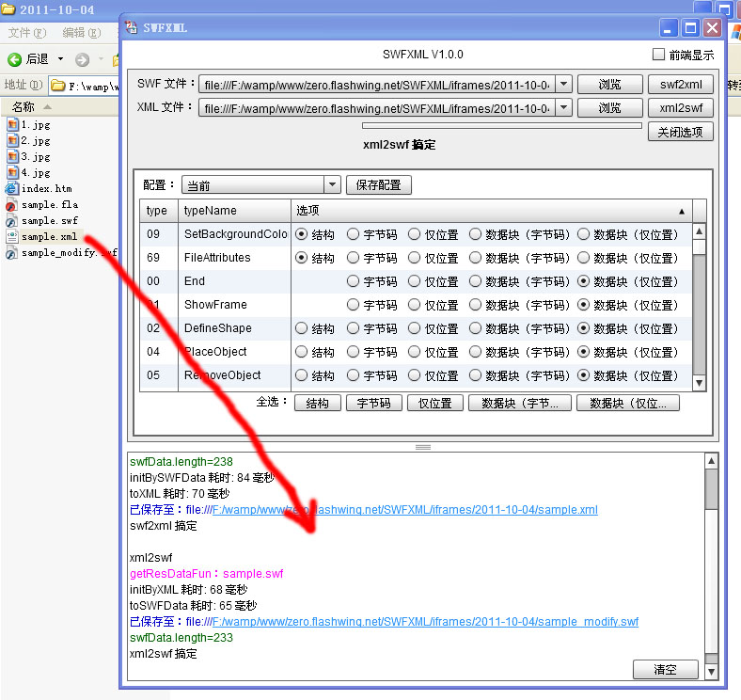Image resolution: width=741 pixels, height=700 pixels.
Task: Select 仅位置 radio for End row
Action: pos(414,281)
